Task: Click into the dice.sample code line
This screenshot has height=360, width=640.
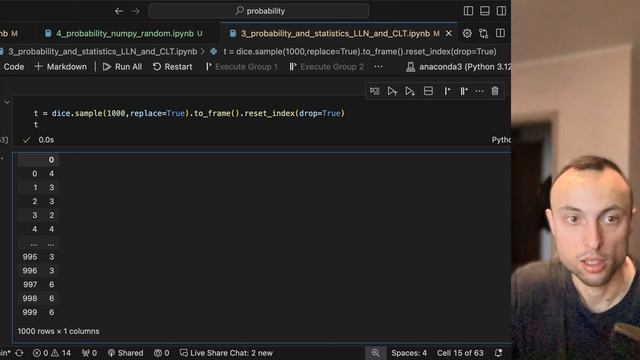Action: [x=189, y=113]
